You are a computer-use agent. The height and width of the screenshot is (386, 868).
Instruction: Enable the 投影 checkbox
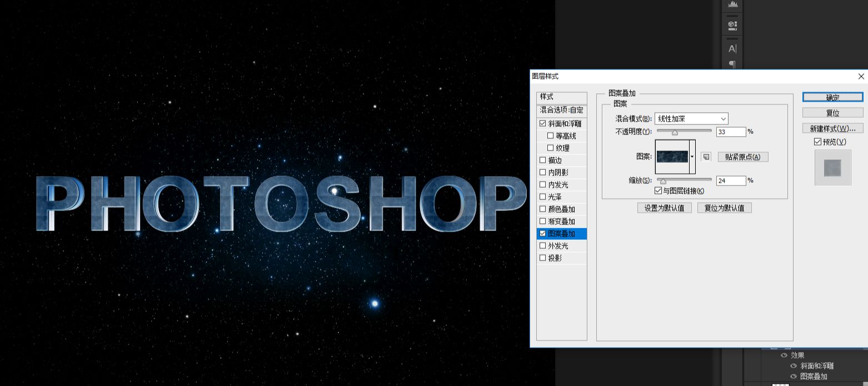pyautogui.click(x=543, y=258)
